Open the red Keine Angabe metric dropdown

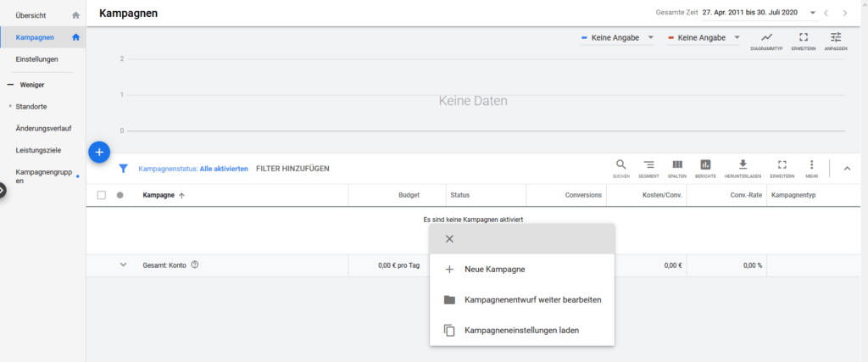[704, 38]
